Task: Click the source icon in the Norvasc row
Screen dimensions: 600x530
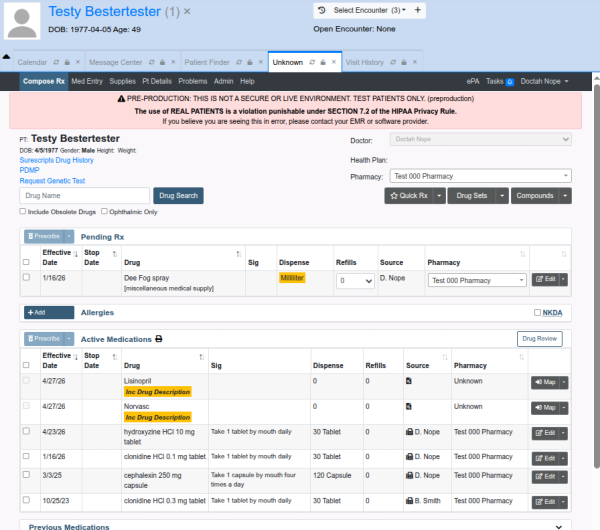Action: click(408, 407)
